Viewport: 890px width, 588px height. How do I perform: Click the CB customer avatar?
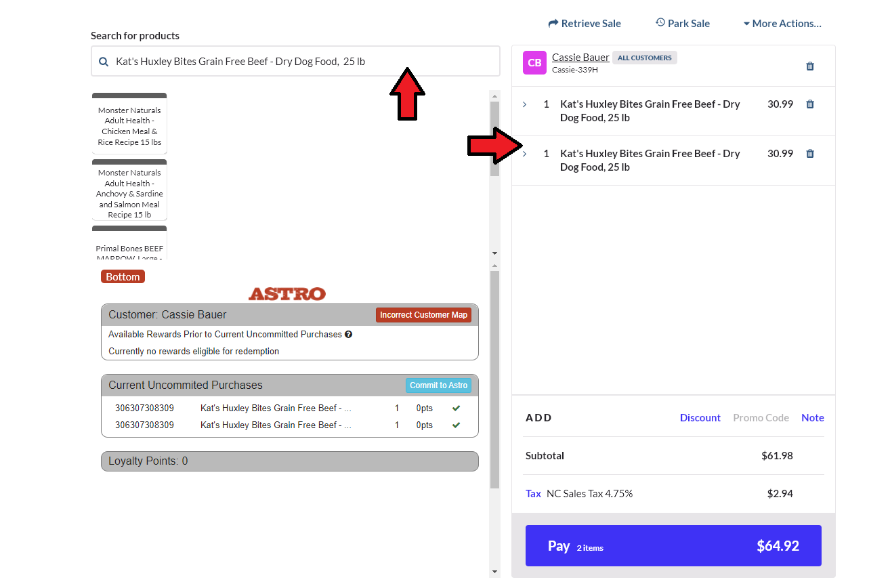[534, 62]
